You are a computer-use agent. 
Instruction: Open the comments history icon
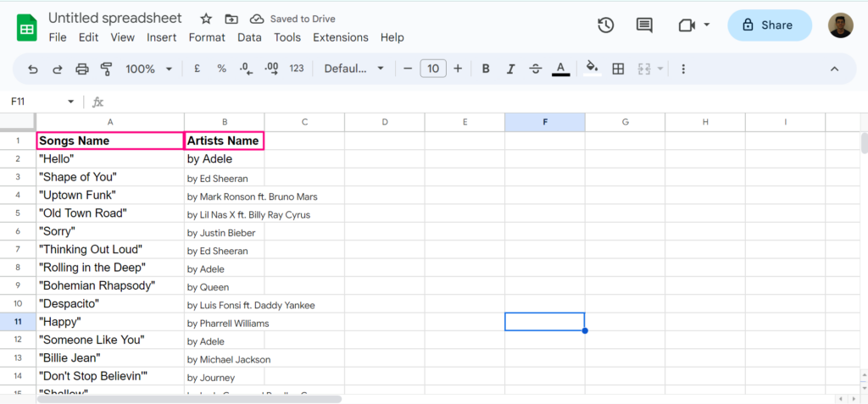point(644,25)
